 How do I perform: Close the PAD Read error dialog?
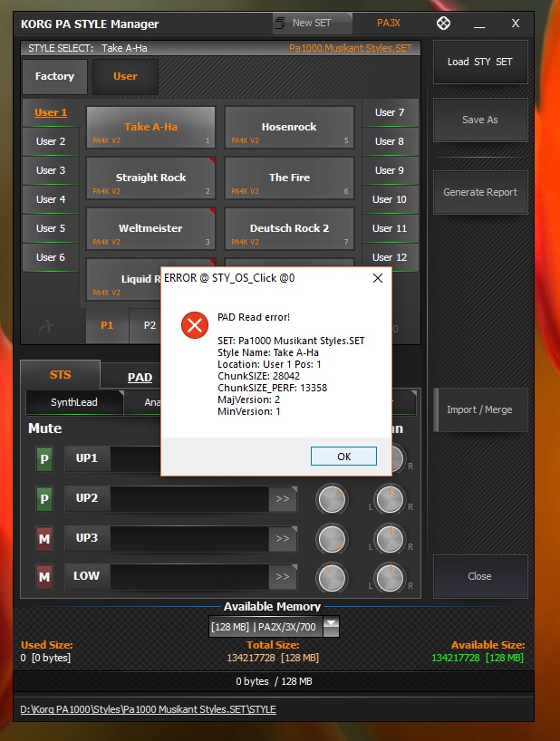coord(378,278)
